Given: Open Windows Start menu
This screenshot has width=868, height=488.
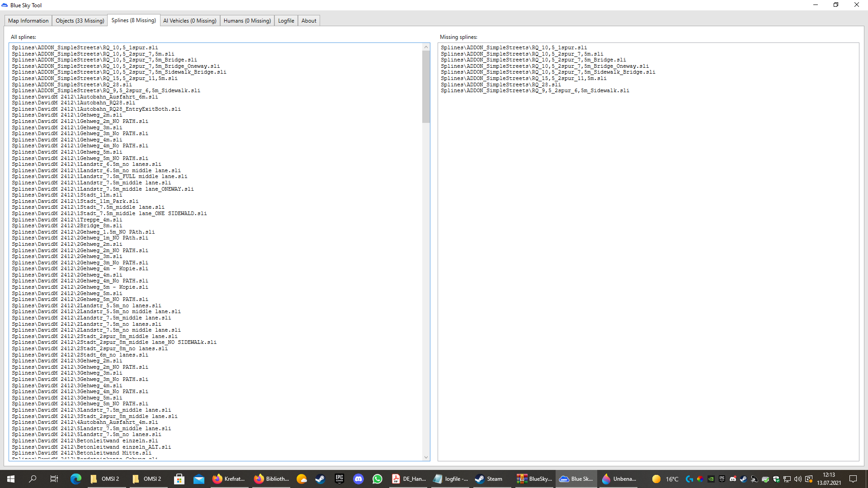Looking at the screenshot, I should pos(11,479).
